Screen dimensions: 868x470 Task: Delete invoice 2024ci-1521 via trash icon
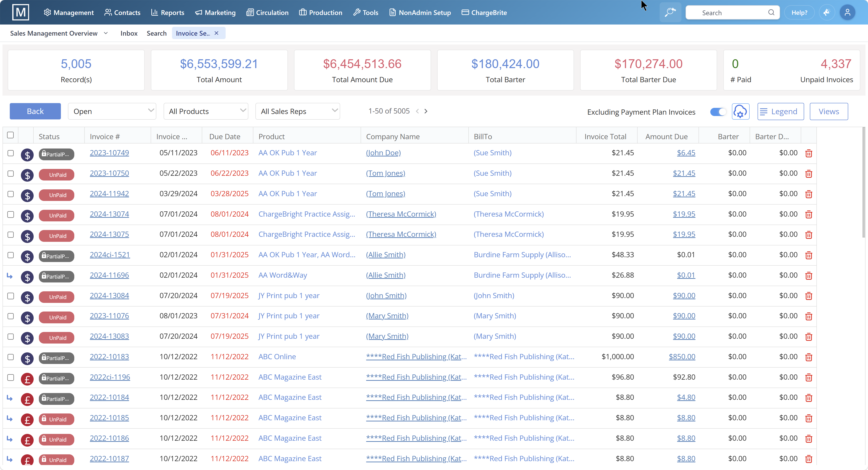click(808, 255)
